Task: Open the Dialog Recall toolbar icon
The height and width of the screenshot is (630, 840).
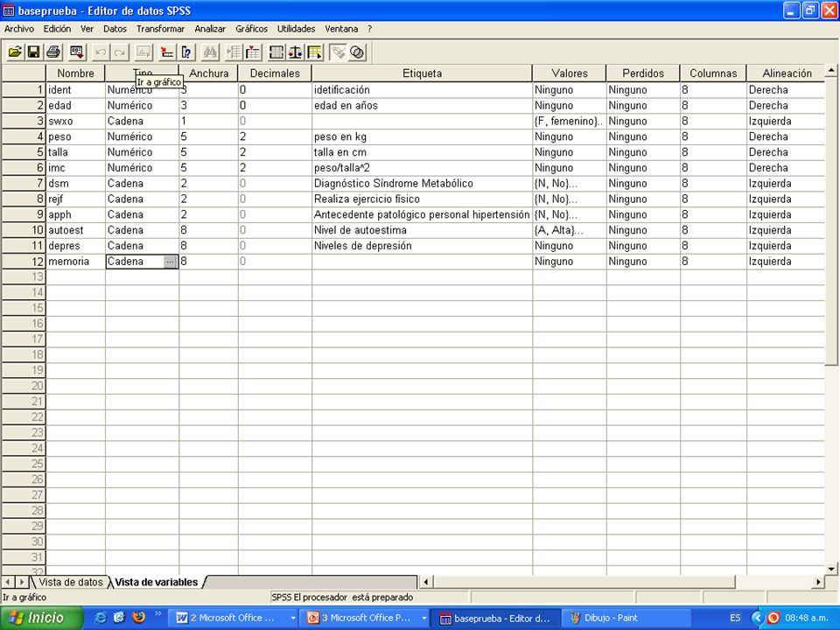Action: pyautogui.click(x=77, y=52)
